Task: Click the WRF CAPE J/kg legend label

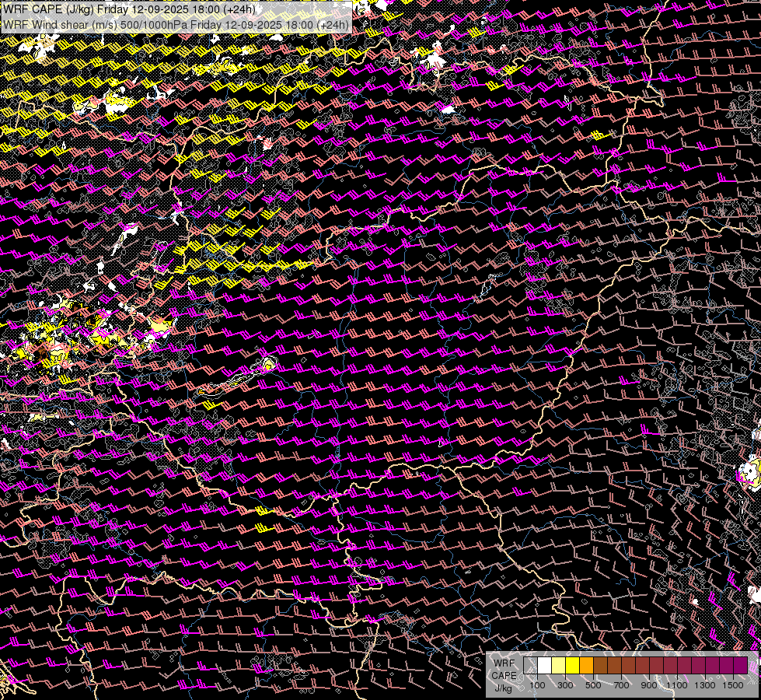Action: 504,675
